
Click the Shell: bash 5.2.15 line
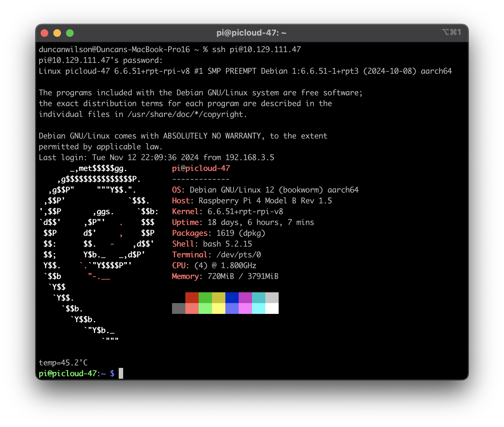click(x=212, y=244)
